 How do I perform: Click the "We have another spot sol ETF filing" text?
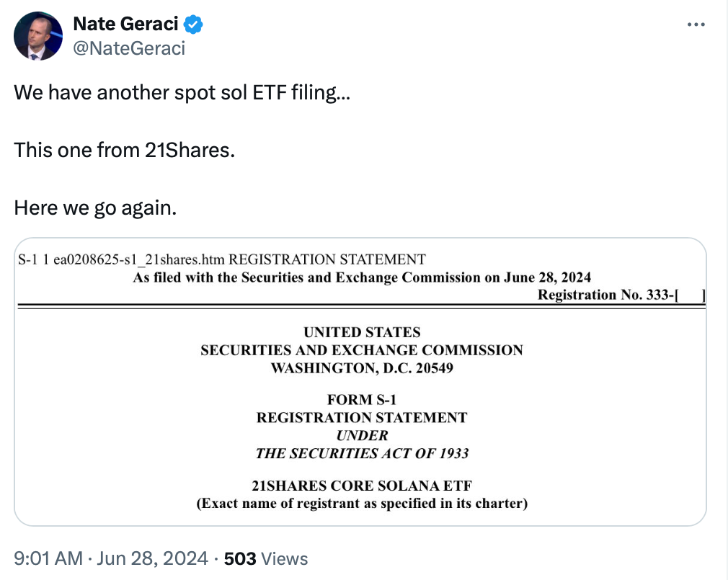point(182,93)
